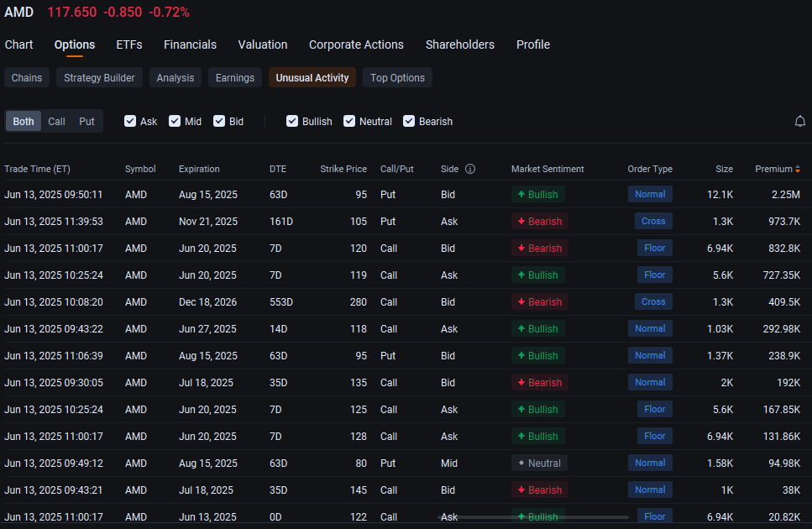Click the Side column info icon
The image size is (812, 529).
click(x=469, y=169)
